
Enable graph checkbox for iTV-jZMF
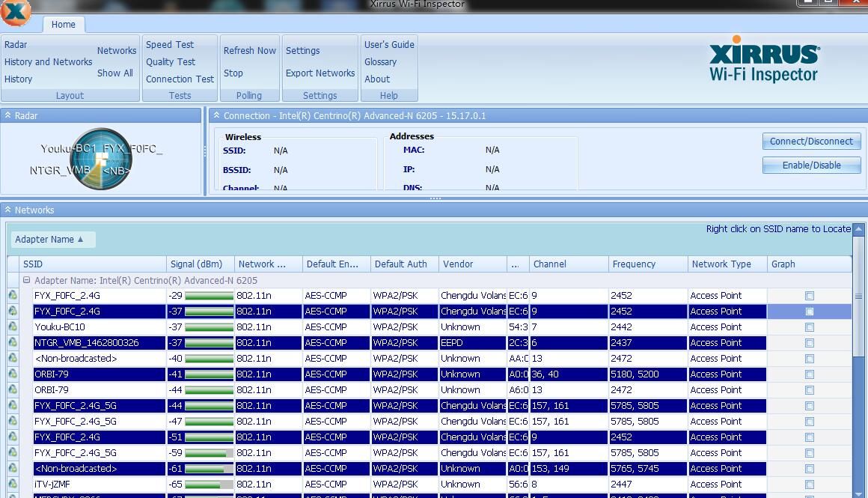[810, 485]
